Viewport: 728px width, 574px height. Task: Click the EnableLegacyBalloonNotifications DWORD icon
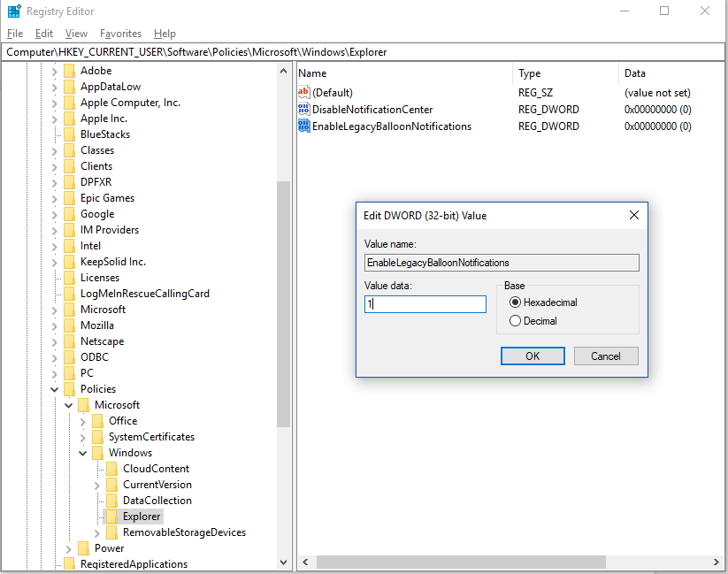[x=303, y=126]
